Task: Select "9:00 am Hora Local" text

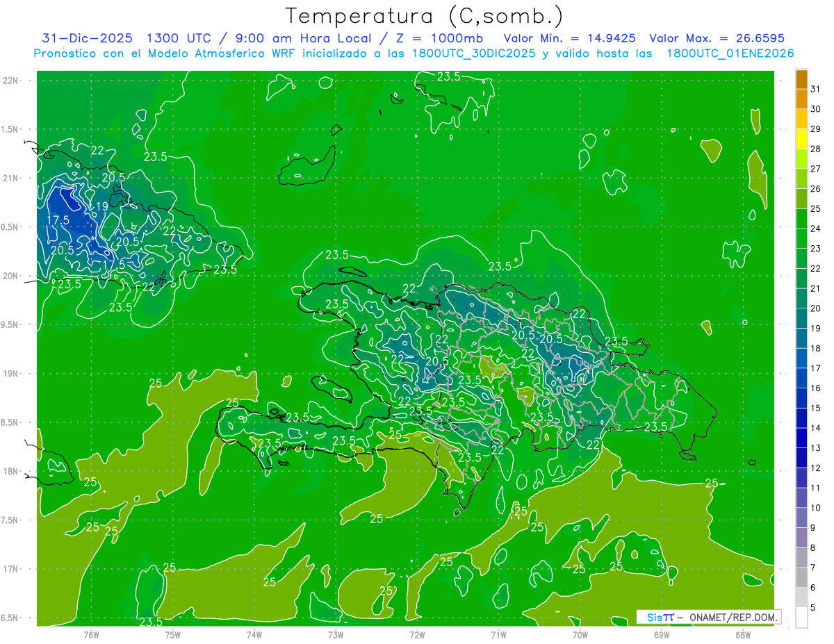Action: (304, 38)
